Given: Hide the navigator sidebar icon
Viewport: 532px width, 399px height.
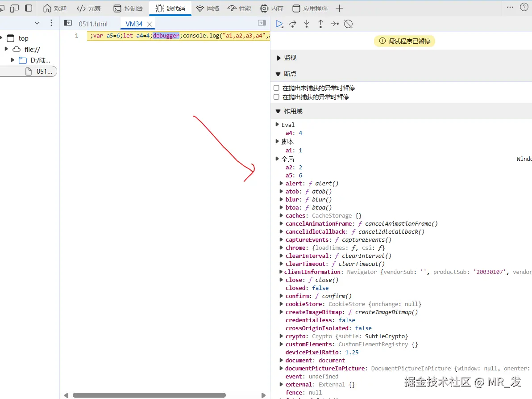Looking at the screenshot, I should (x=68, y=23).
